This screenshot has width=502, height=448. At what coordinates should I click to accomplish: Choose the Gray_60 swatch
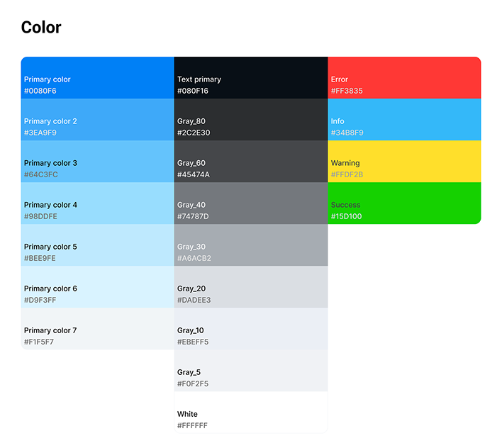(x=251, y=162)
